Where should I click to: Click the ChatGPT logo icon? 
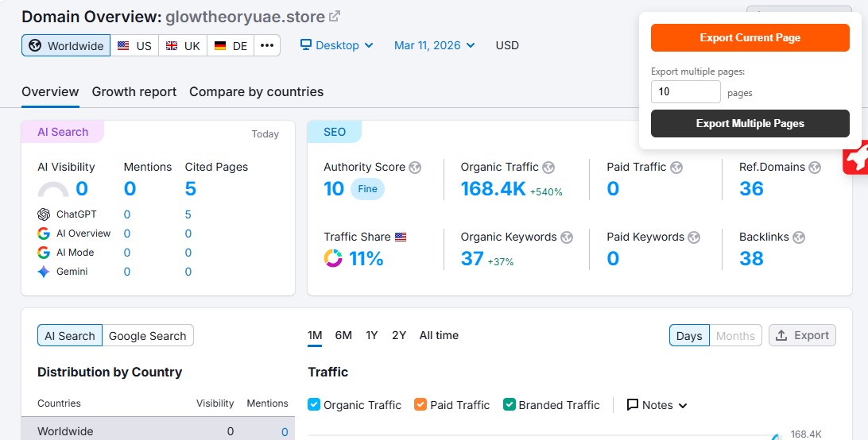click(x=44, y=214)
